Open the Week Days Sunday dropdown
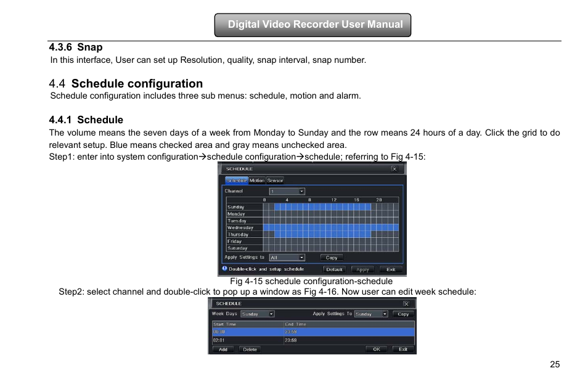Image resolution: width=588 pixels, height=392 pixels. click(x=258, y=314)
